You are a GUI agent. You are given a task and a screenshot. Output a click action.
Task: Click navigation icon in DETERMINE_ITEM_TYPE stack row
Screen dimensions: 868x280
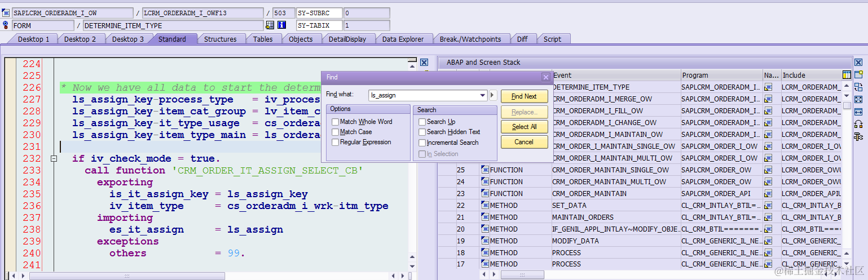point(768,87)
